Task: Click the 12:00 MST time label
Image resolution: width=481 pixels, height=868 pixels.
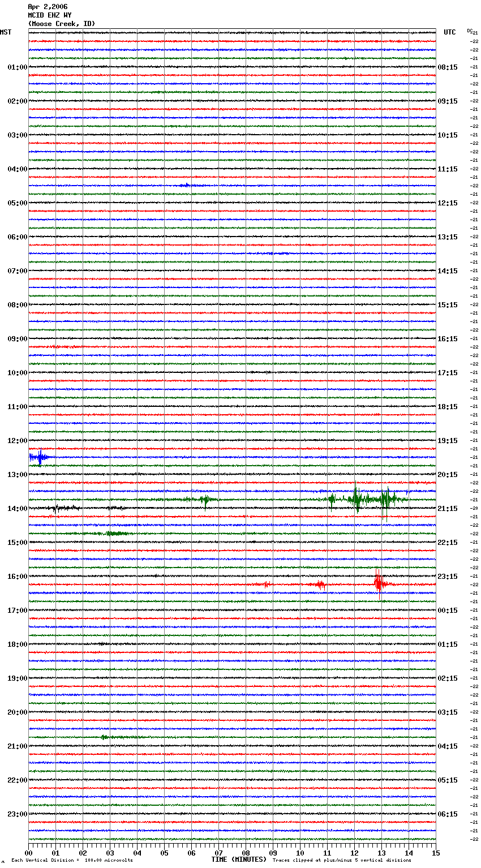Action: pos(18,441)
